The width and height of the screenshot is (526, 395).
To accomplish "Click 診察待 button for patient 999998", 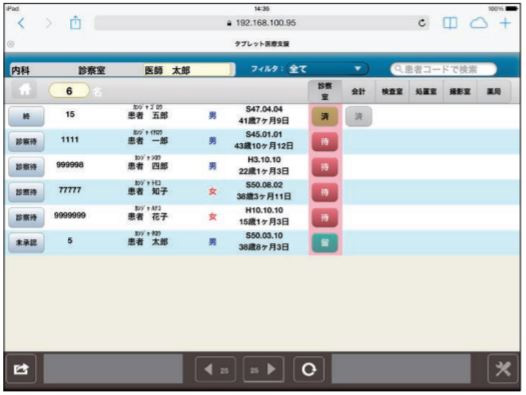I will [x=26, y=167].
